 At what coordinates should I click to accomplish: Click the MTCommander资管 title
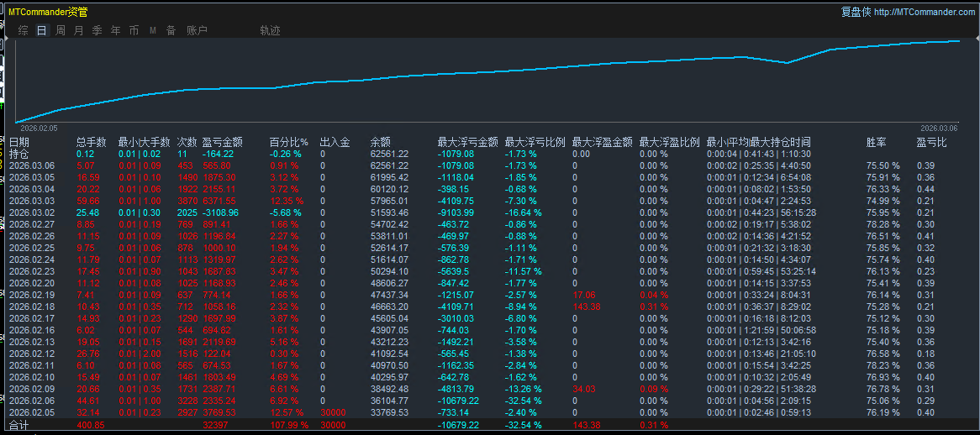[x=48, y=11]
